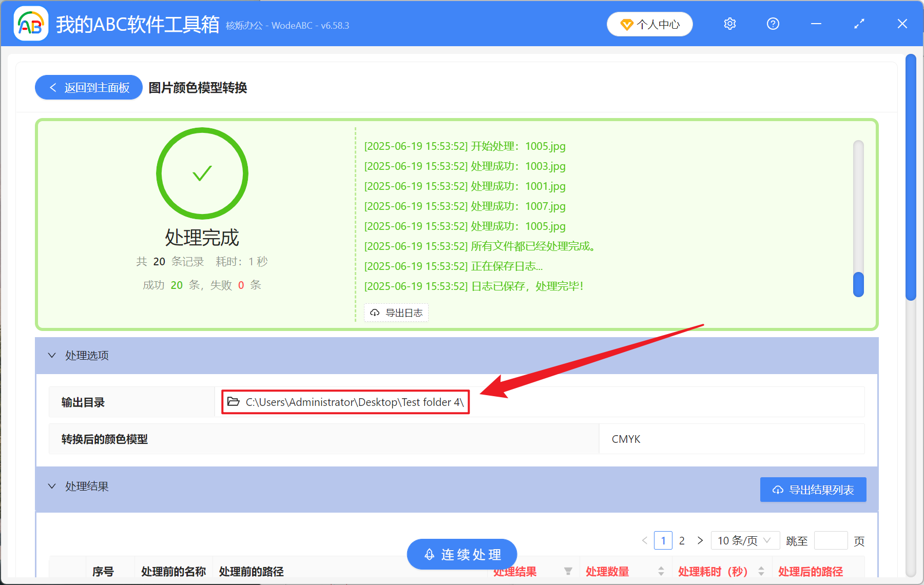Open the settings gear icon
924x585 pixels.
point(729,24)
